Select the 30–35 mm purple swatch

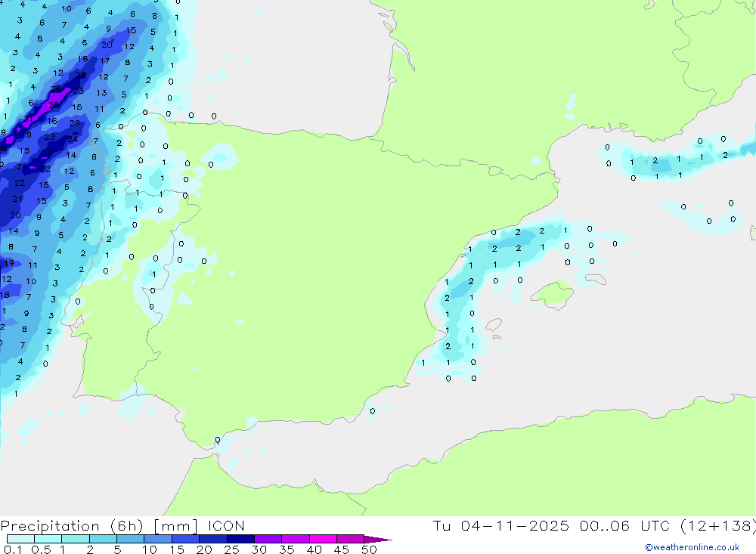(268, 539)
